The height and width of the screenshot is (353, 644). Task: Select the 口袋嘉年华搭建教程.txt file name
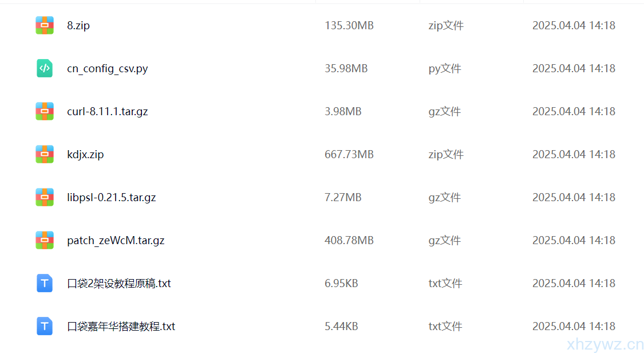click(121, 327)
